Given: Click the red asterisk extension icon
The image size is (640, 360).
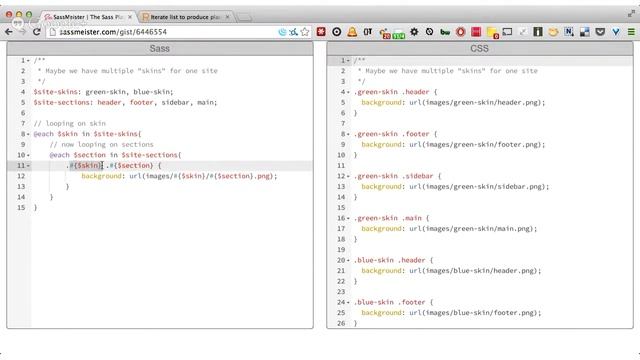Looking at the screenshot, I should (321, 32).
